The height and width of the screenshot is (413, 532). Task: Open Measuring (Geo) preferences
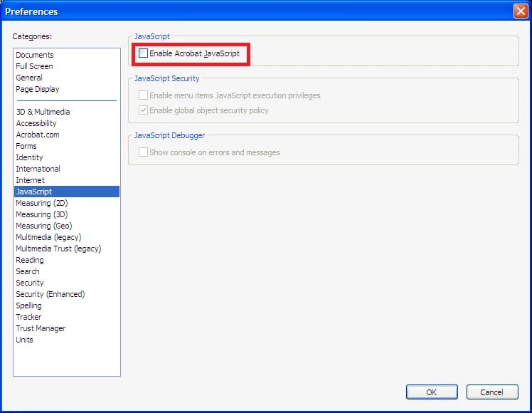44,226
